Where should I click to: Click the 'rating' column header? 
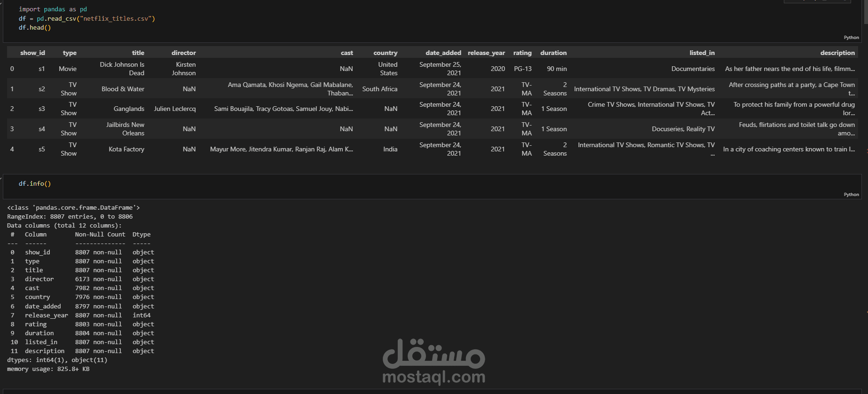tap(522, 53)
